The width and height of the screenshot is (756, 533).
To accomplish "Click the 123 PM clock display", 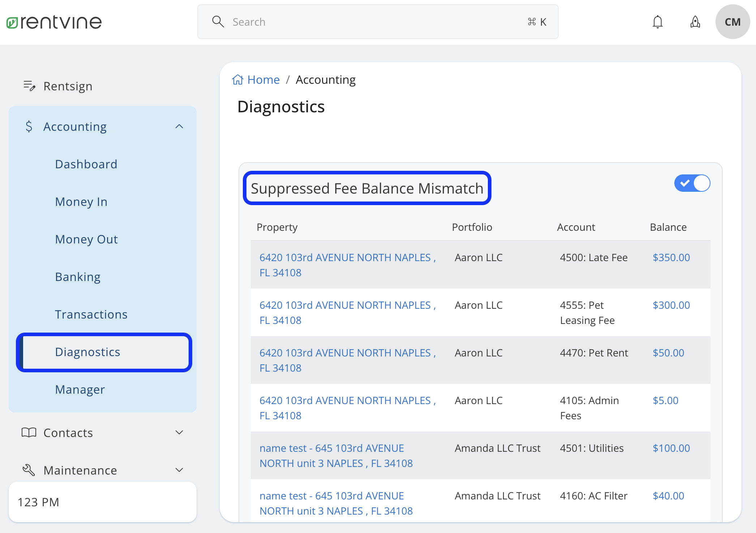I will tap(39, 502).
